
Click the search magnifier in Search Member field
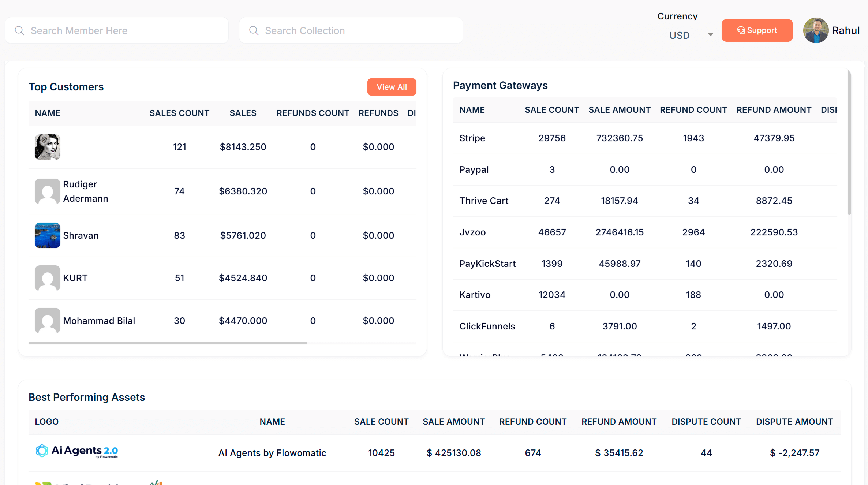[x=19, y=30]
